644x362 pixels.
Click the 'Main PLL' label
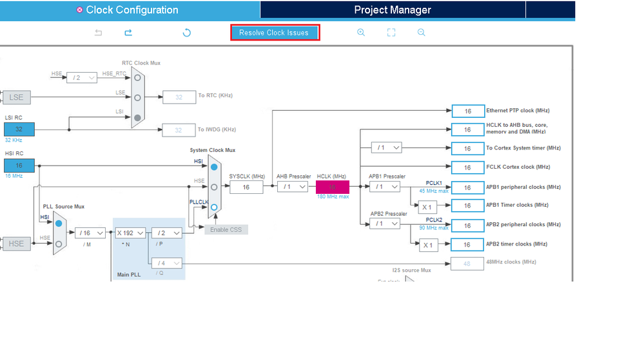point(128,274)
